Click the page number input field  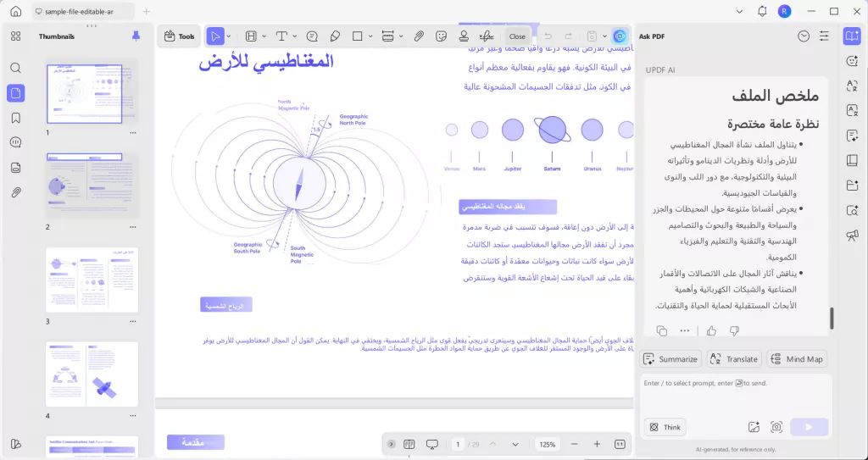tap(458, 445)
